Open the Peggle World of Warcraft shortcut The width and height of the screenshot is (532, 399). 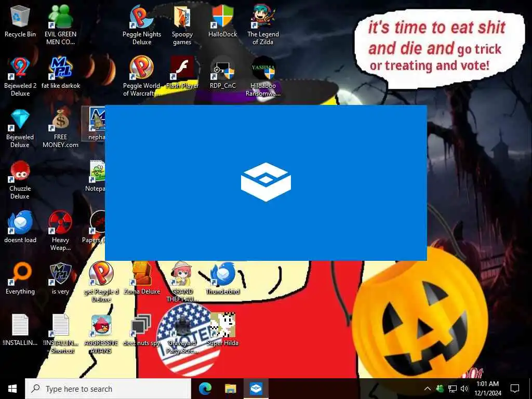point(141,77)
